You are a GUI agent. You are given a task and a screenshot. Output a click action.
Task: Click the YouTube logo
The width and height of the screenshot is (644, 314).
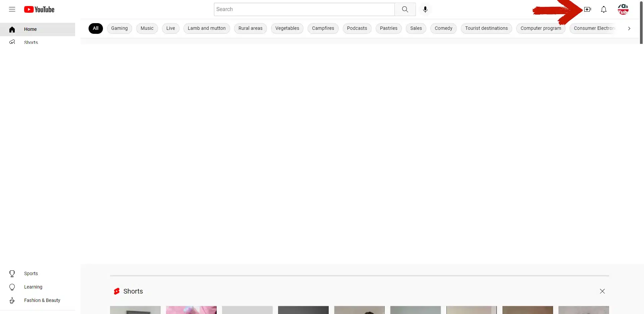click(x=39, y=9)
